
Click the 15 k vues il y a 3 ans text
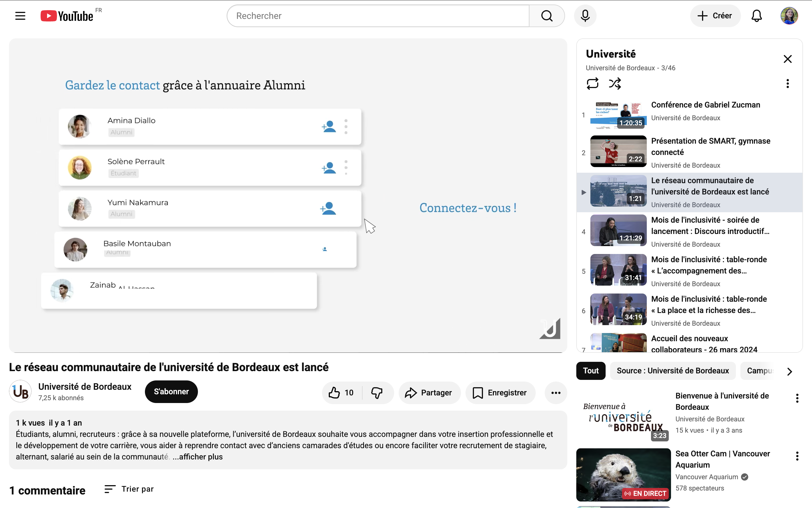[x=709, y=431]
